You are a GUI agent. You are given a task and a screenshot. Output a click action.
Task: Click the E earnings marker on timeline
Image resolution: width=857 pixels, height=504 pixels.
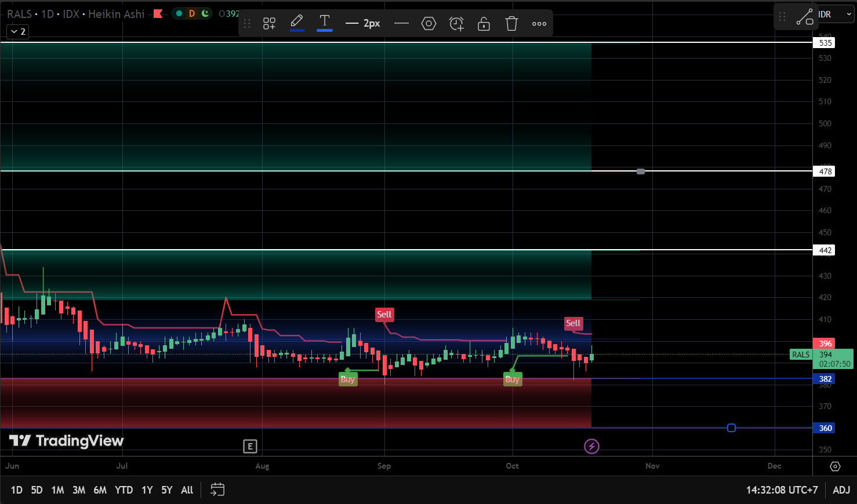(250, 446)
